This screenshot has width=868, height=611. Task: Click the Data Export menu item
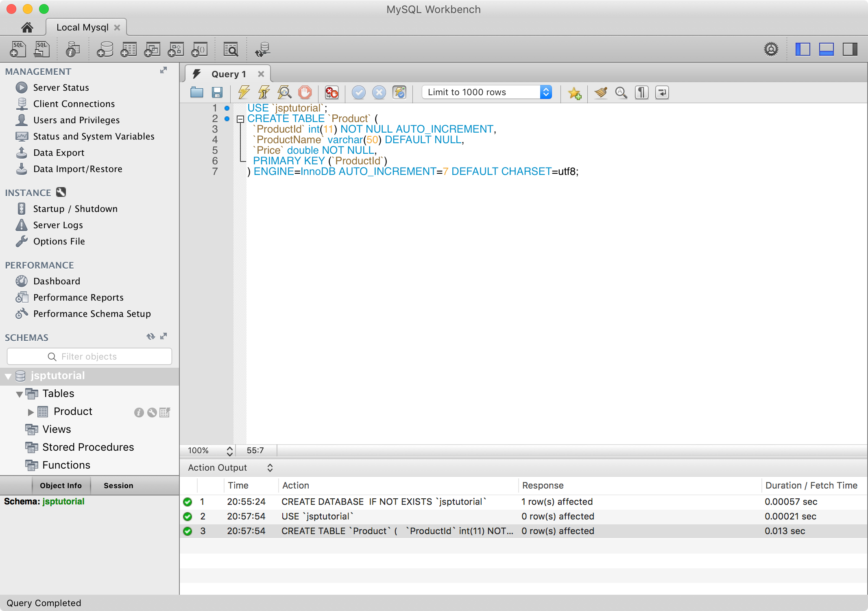(58, 153)
